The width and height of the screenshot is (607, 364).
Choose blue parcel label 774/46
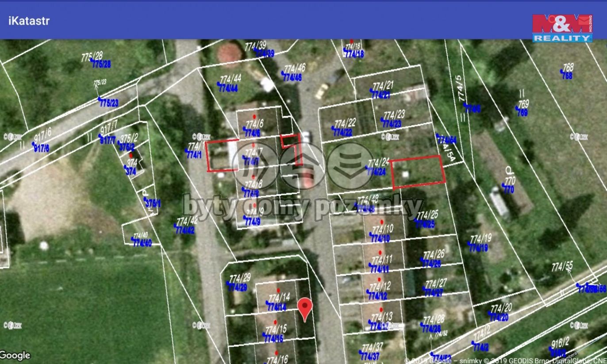(292, 77)
